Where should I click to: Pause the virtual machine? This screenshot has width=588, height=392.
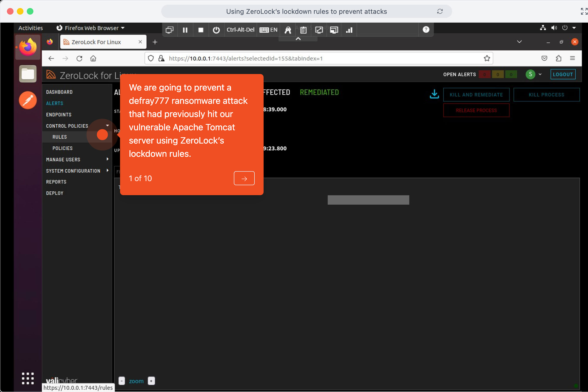click(x=185, y=30)
